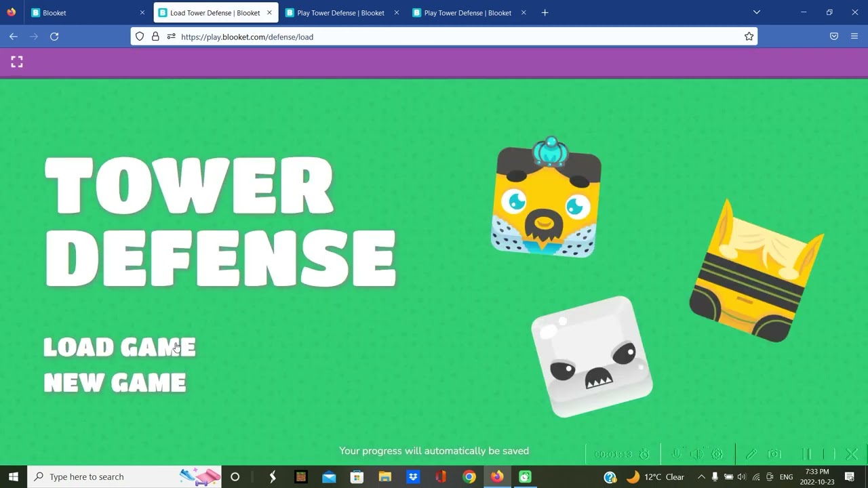Open site permissions icon in address bar
This screenshot has height=488, width=868.
tap(171, 37)
